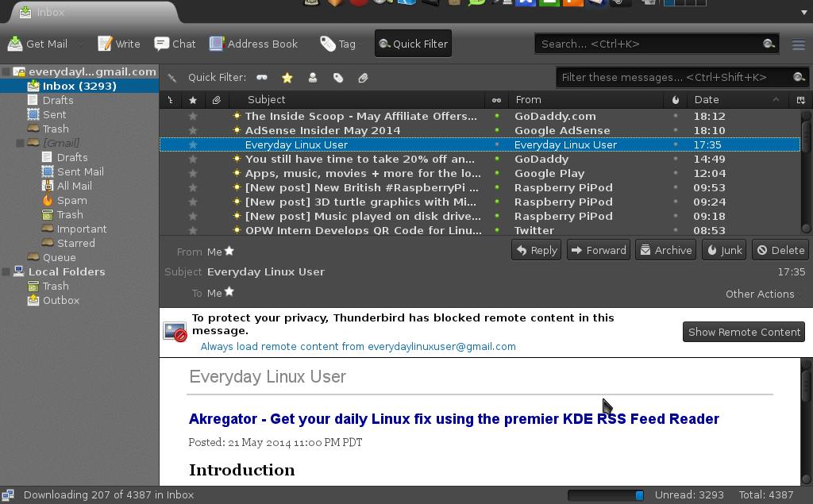Open Chat from the toolbar

point(175,44)
